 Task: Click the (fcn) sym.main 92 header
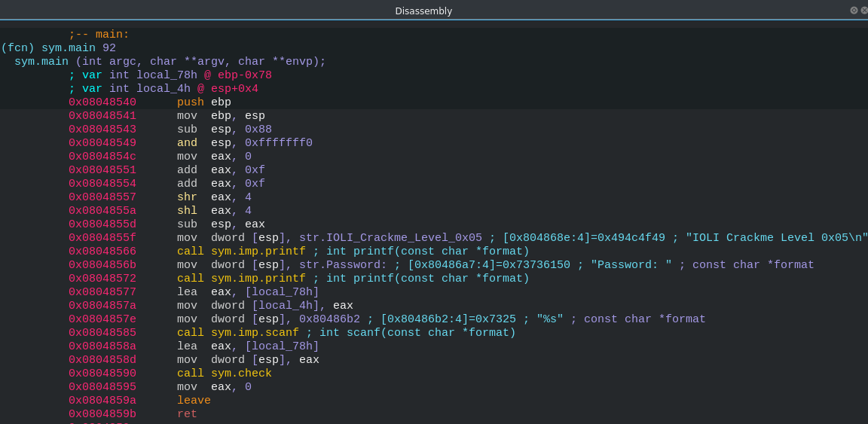(58, 48)
